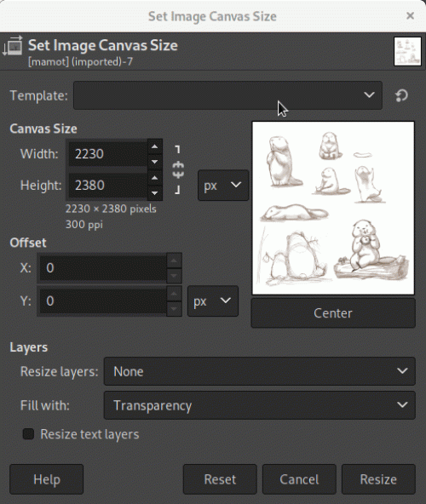426x504 pixels.
Task: Decrease Width with down arrow
Action: [155, 162]
